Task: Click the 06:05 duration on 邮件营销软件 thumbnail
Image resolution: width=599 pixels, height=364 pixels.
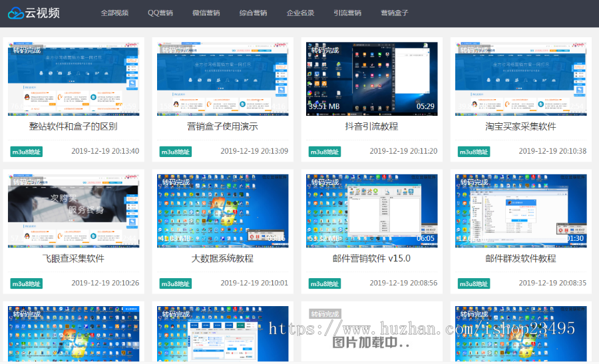Action: pyautogui.click(x=425, y=239)
